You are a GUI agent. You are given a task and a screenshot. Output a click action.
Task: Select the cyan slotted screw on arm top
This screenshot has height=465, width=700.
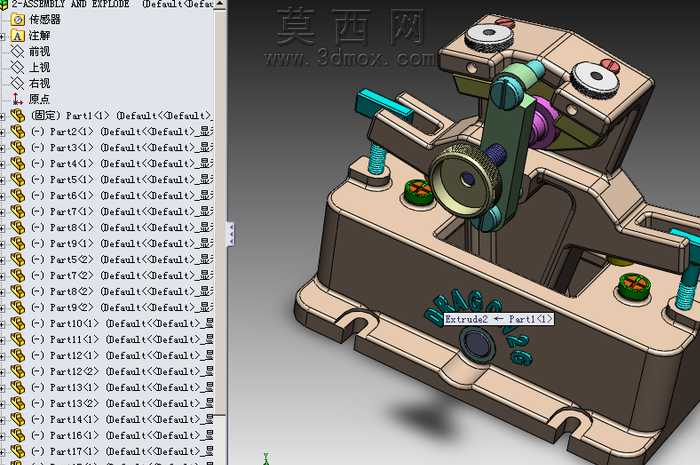(507, 93)
